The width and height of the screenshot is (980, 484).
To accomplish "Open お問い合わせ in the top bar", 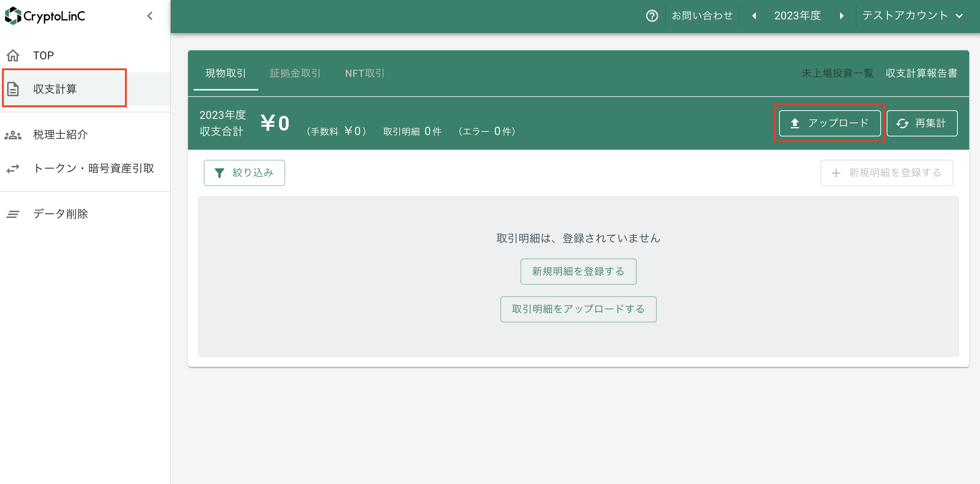I will tap(702, 15).
